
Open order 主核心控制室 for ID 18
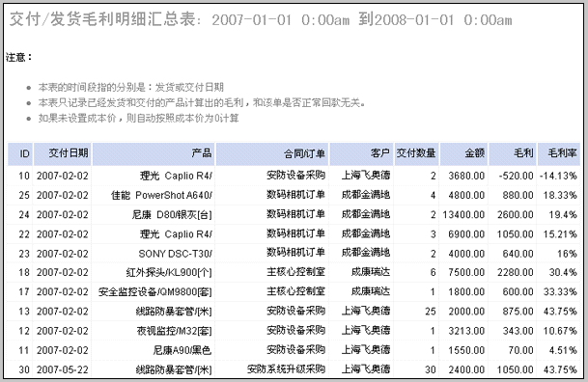click(x=295, y=272)
